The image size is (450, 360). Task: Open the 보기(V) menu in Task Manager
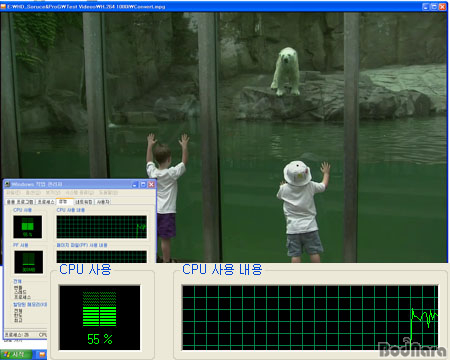point(53,193)
